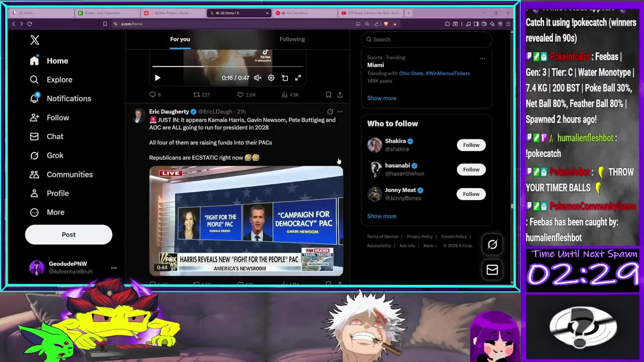Expand the More menu in sidebar
This screenshot has height=362, width=644.
click(47, 212)
